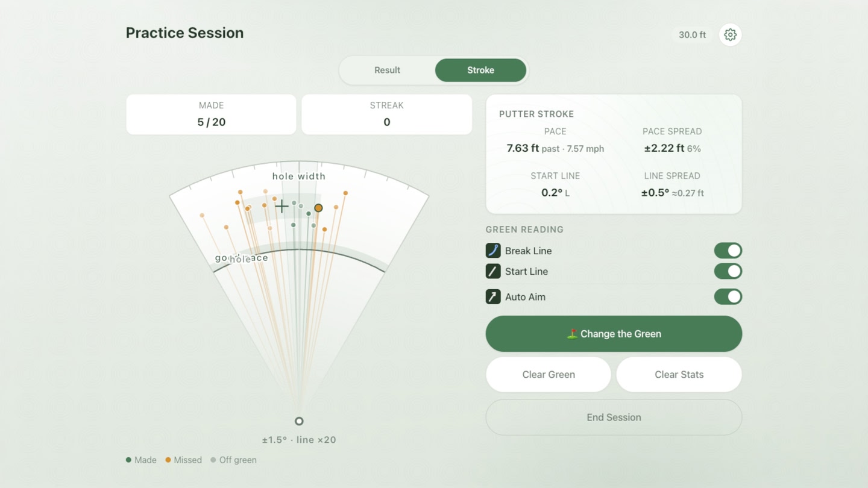Screen dimensions: 868x488
Task: Click the Missed legend entry
Action: pos(183,460)
